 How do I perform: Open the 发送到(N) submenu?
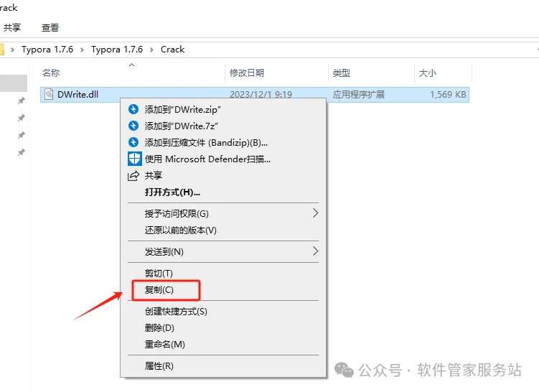(223, 252)
